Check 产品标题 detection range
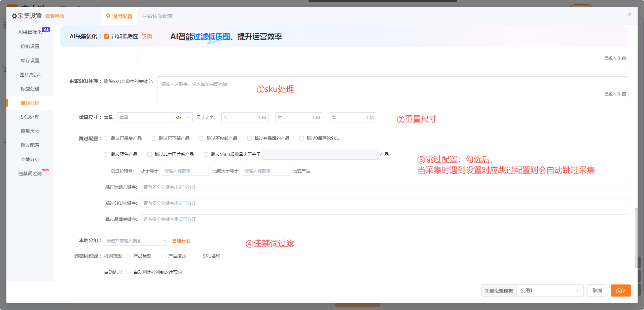This screenshot has width=644, height=310. click(129, 256)
